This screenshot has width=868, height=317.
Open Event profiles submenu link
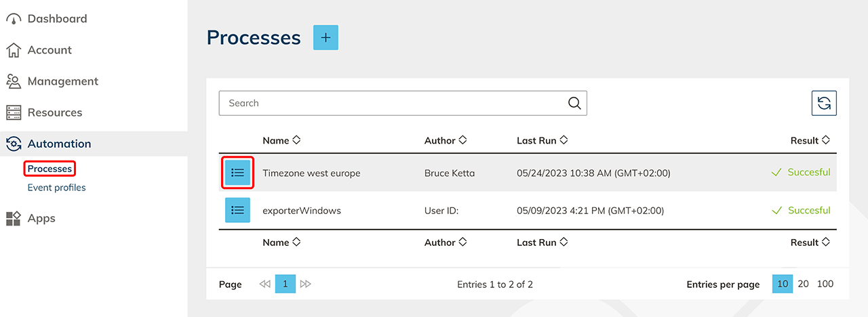point(56,188)
